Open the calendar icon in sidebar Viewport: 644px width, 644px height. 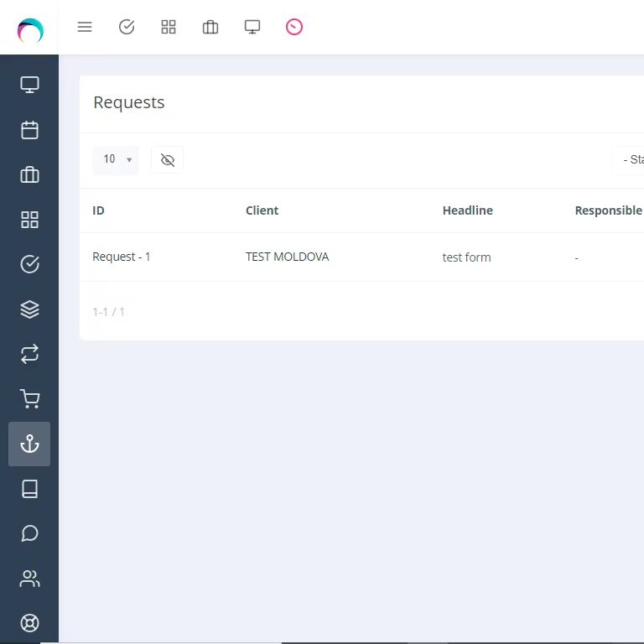(29, 130)
